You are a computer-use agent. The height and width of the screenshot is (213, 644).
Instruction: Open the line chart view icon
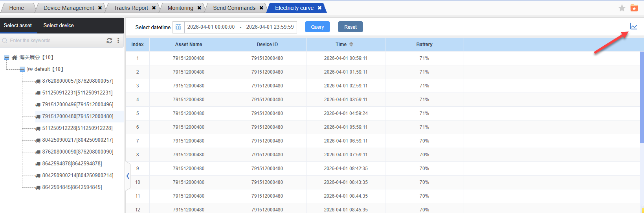pos(633,26)
